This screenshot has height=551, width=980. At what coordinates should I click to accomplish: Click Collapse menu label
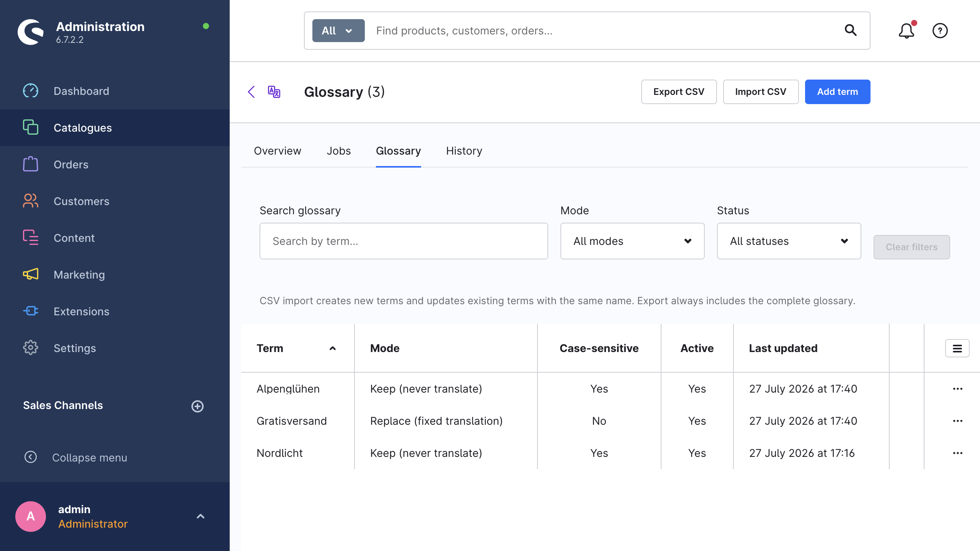tap(90, 458)
